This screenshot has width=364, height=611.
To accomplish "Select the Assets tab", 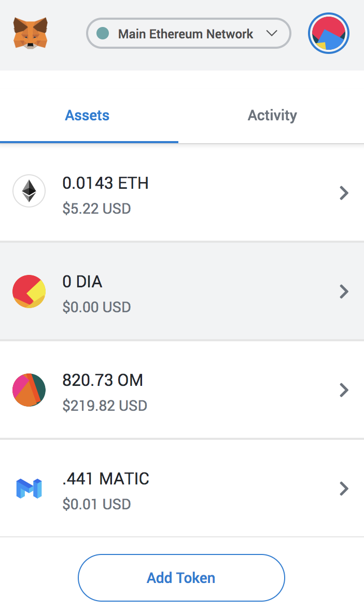I will tap(87, 115).
